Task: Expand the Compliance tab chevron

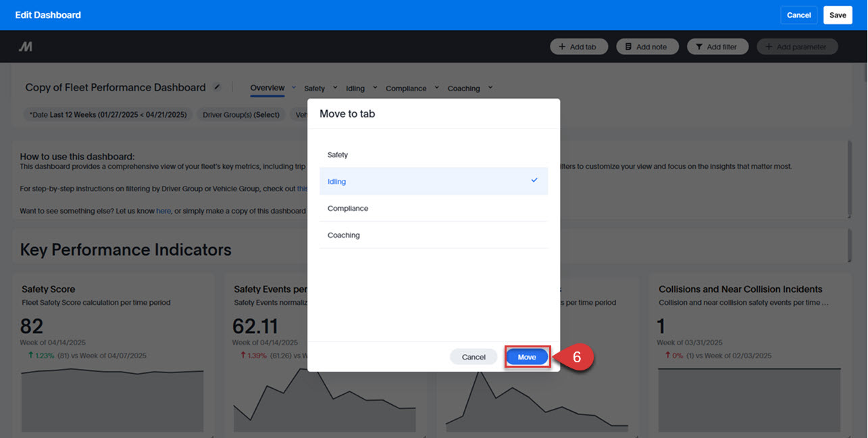Action: [x=436, y=87]
